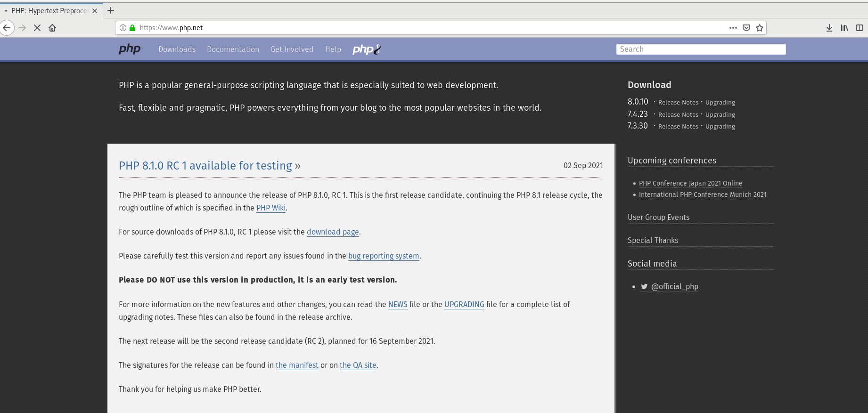Focus the php.net Search field
Viewport: 868px width, 413px height.
(x=701, y=49)
